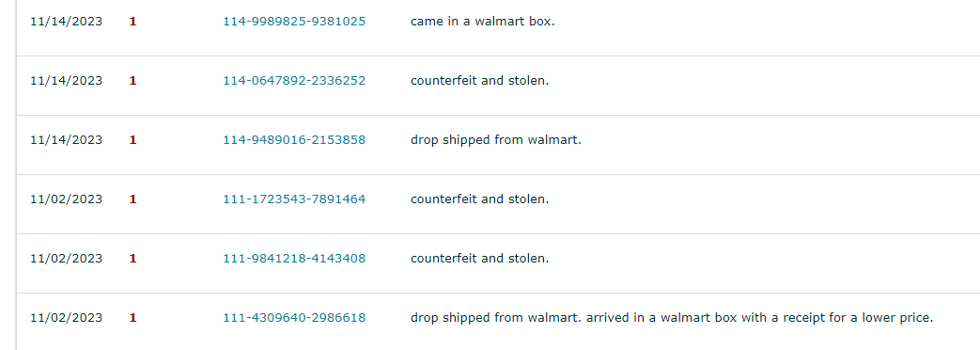Click the rating 1 for order 111-1723543-7891464
The image size is (980, 350).
point(132,199)
